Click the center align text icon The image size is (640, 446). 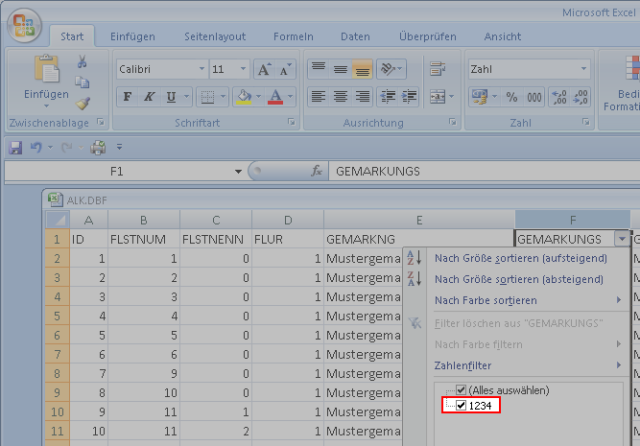click(x=341, y=97)
